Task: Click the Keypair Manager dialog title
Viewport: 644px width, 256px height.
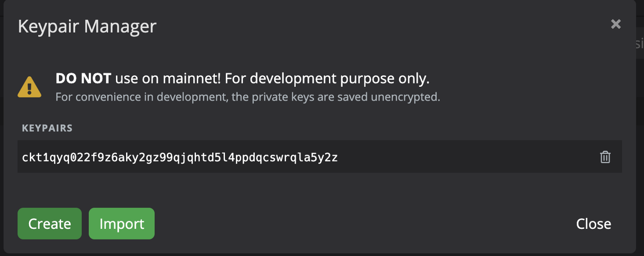Action: (x=87, y=26)
